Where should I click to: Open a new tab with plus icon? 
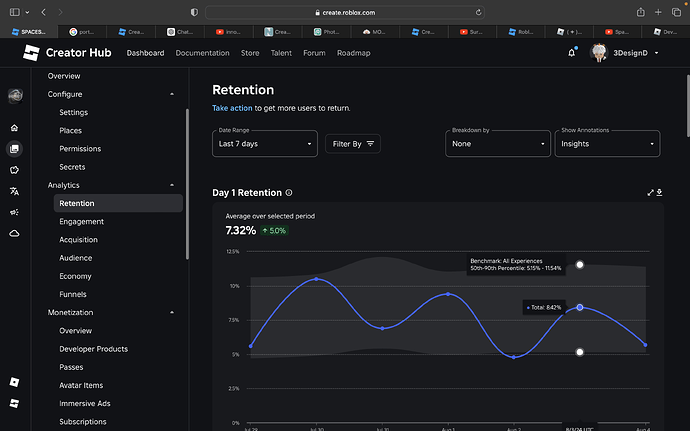pos(658,12)
